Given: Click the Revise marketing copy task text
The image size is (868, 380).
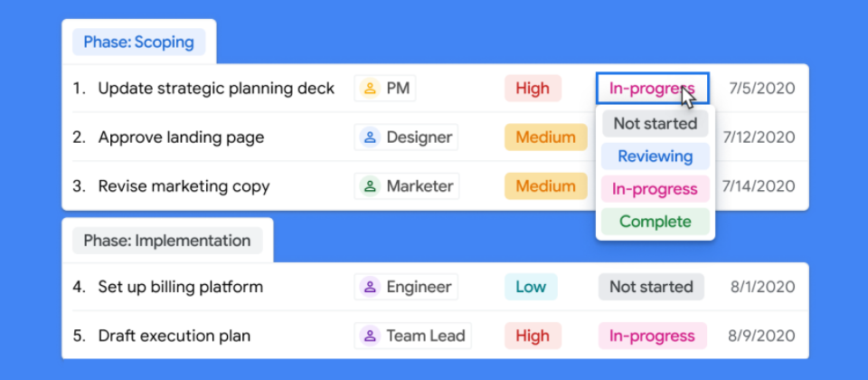Looking at the screenshot, I should [184, 186].
